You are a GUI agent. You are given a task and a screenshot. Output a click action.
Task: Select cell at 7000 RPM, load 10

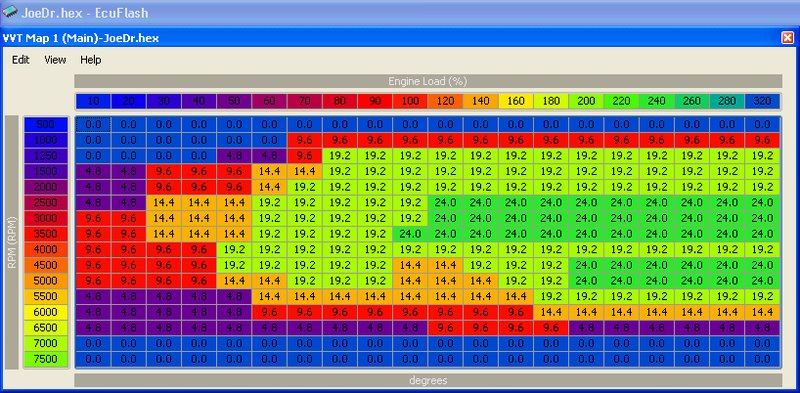93,343
